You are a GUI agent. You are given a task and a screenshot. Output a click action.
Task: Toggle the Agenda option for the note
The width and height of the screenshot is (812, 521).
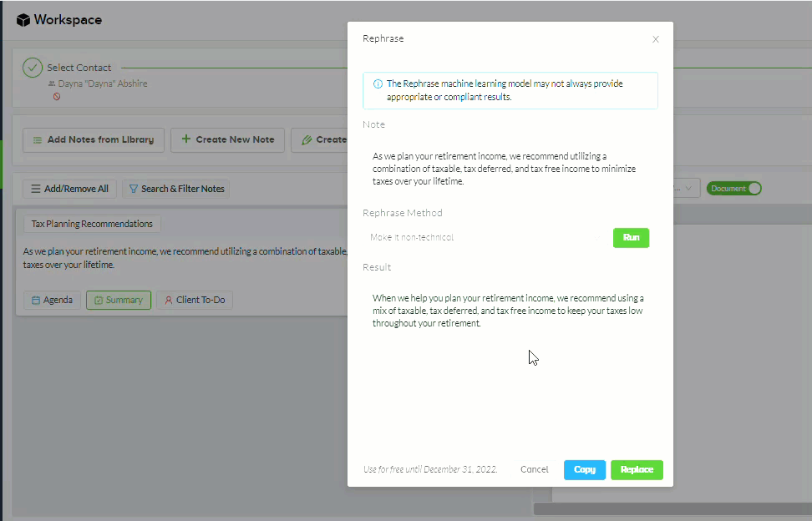[52, 299]
